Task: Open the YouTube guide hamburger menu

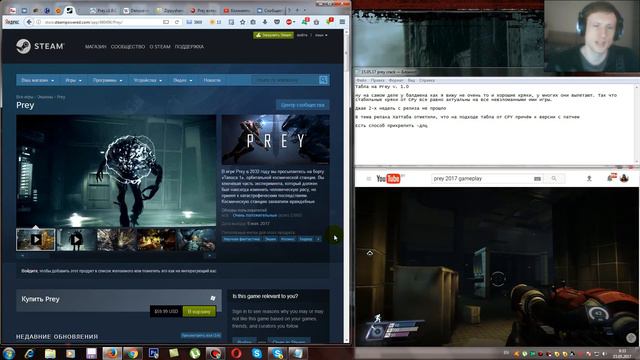Action: (x=369, y=178)
